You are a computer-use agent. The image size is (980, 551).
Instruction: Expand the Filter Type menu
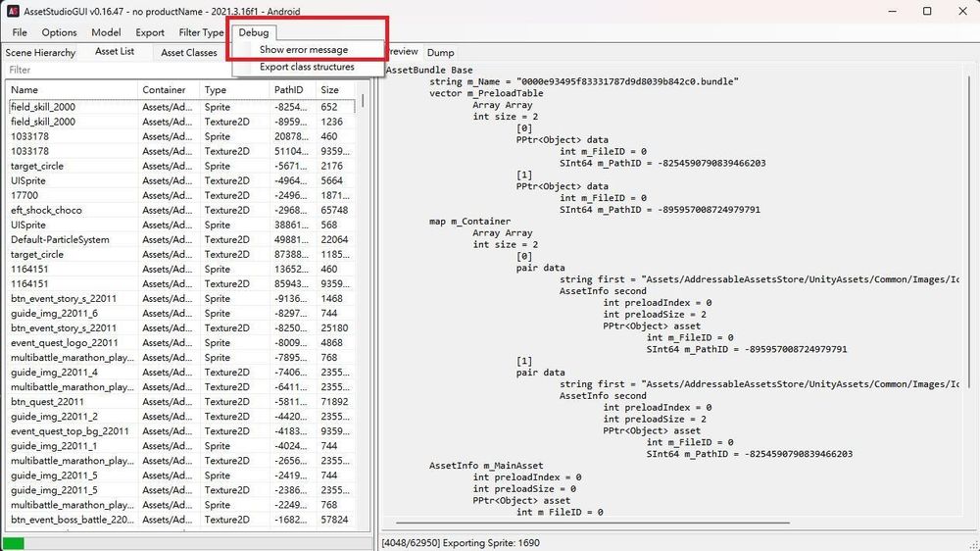coord(201,32)
